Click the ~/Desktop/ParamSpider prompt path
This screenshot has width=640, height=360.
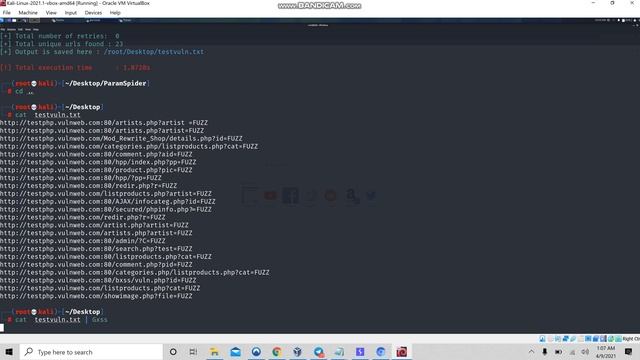[105, 83]
